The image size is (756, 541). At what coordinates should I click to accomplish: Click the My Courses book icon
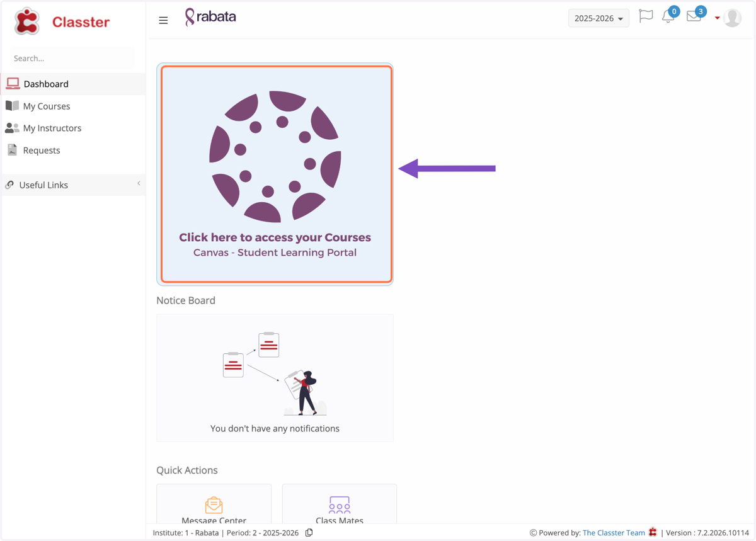pos(12,106)
